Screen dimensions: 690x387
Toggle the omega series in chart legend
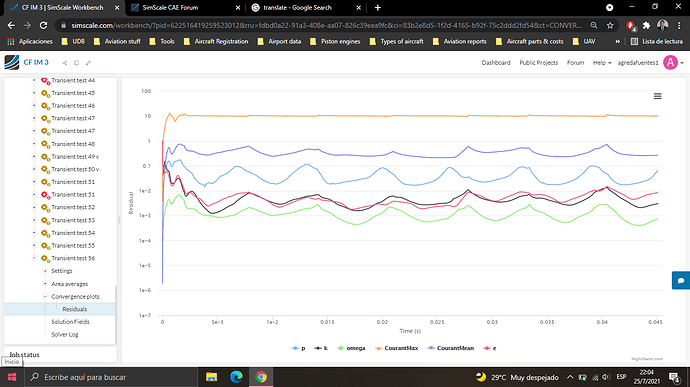pyautogui.click(x=351, y=348)
